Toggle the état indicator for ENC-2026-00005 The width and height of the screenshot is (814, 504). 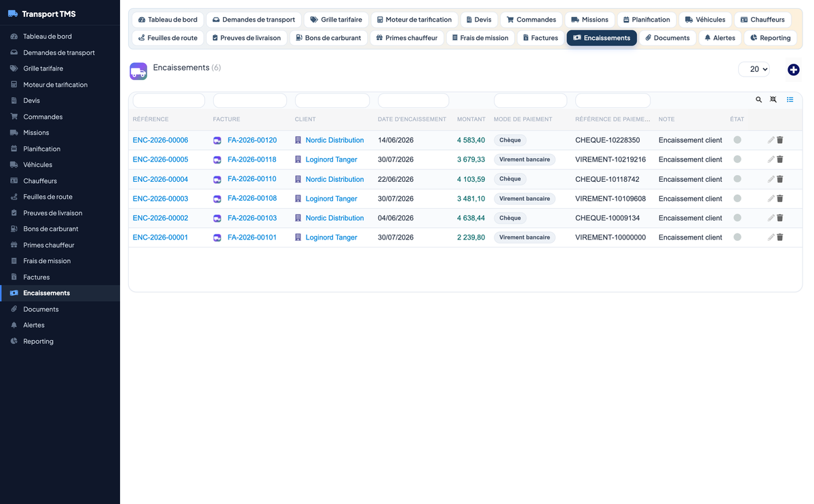tap(737, 159)
